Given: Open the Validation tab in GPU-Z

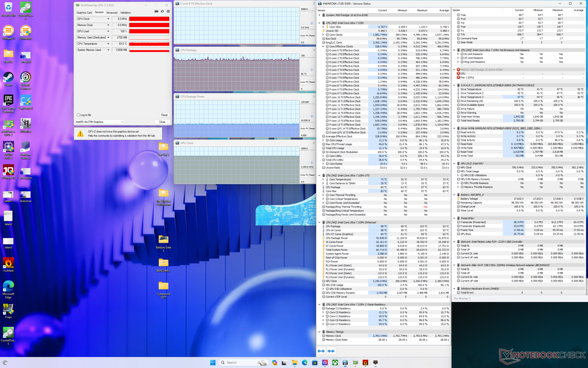Looking at the screenshot, I should [x=126, y=13].
